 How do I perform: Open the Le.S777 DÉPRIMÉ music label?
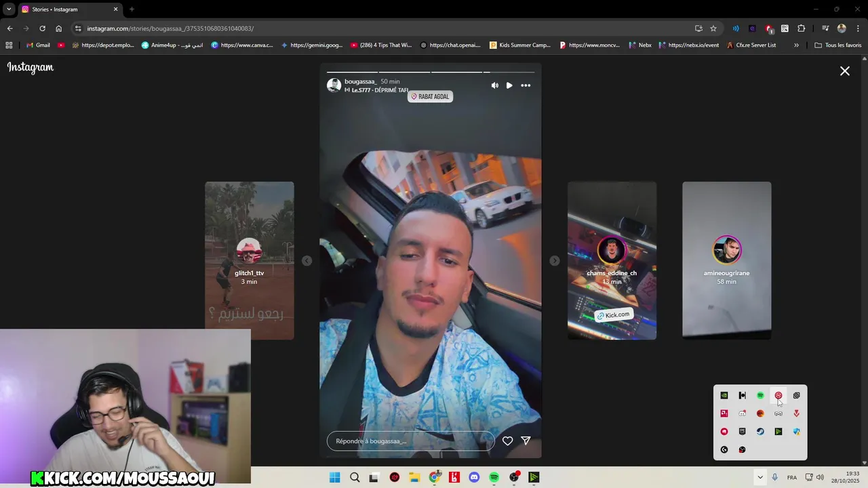[x=376, y=90]
